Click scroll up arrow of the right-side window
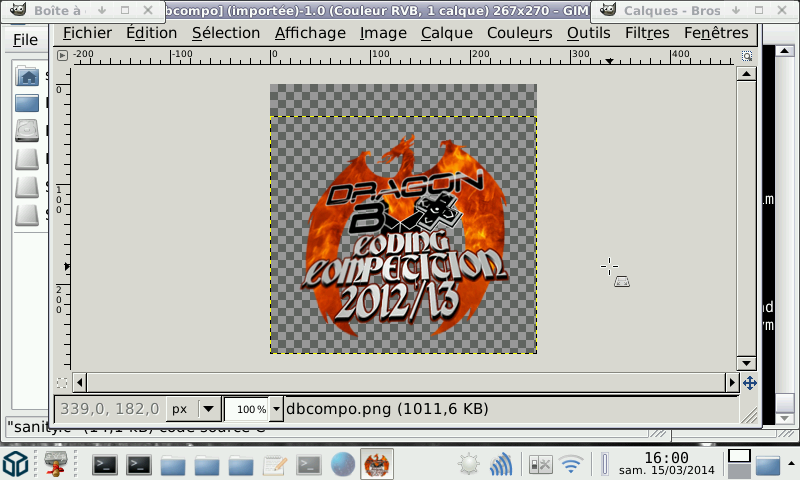The image size is (800, 480). (x=785, y=50)
